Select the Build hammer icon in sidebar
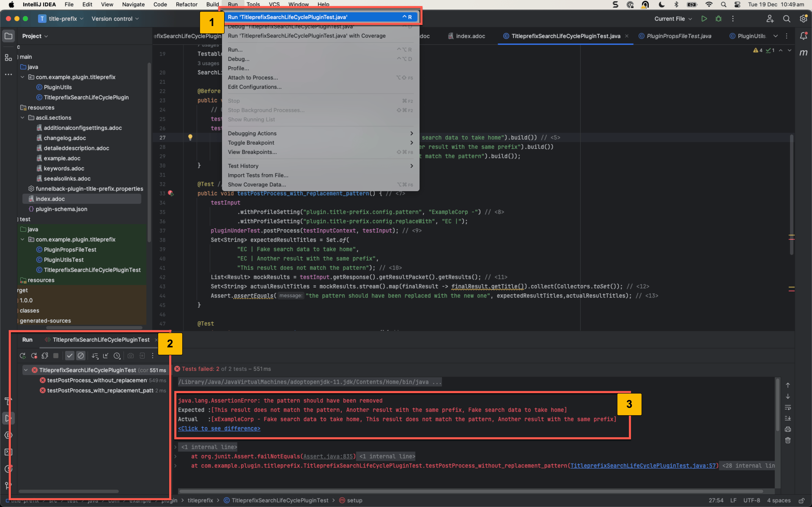Viewport: 812px width, 507px height. click(8, 401)
